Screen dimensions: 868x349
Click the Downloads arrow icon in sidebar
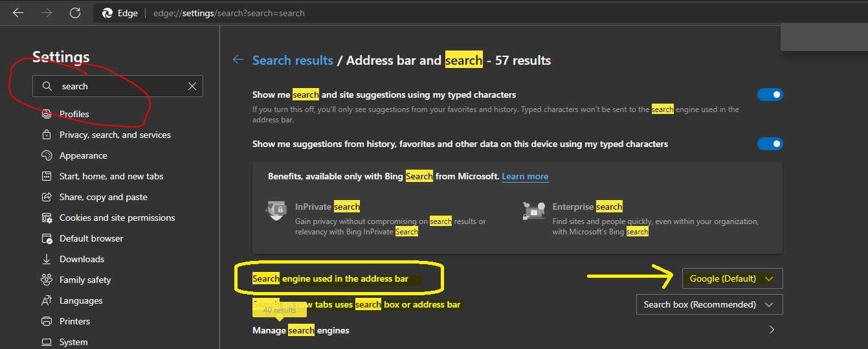click(x=47, y=259)
